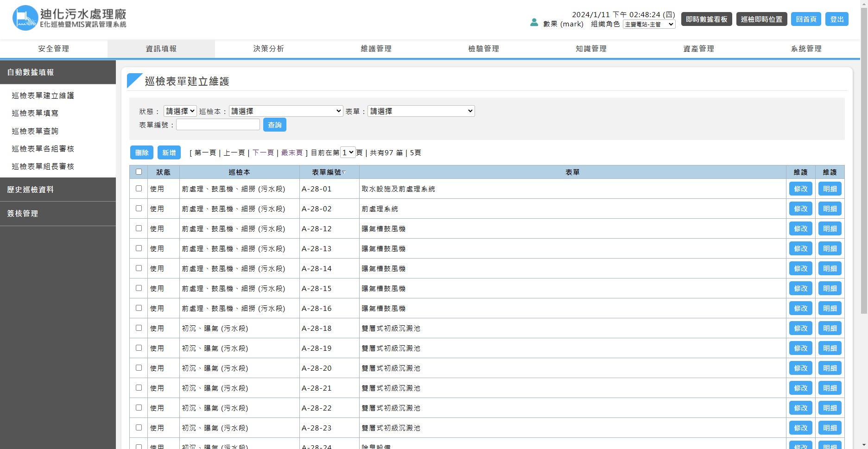Click 明細 for form A-28-18

pos(830,328)
